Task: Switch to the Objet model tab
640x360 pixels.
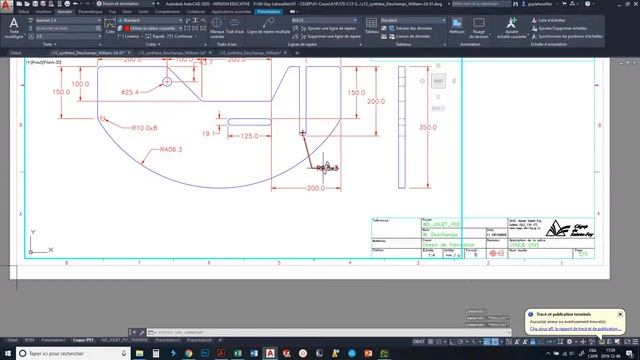Action: click(x=13, y=340)
